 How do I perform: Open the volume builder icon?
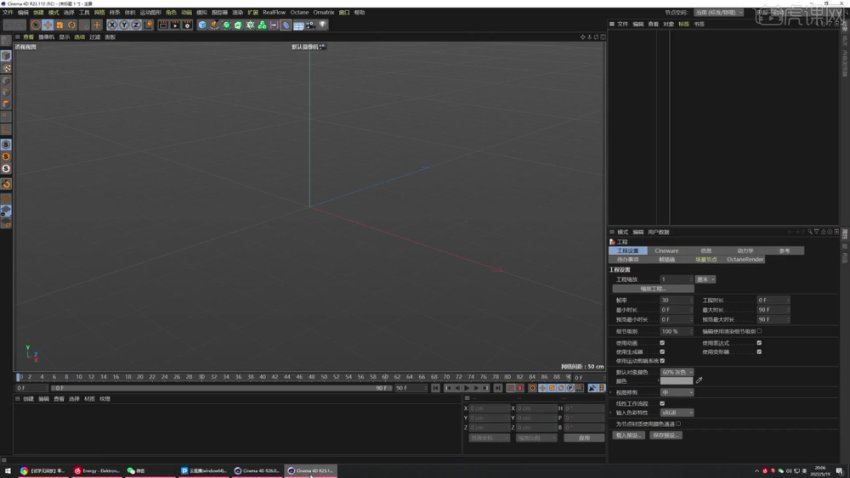click(x=262, y=25)
